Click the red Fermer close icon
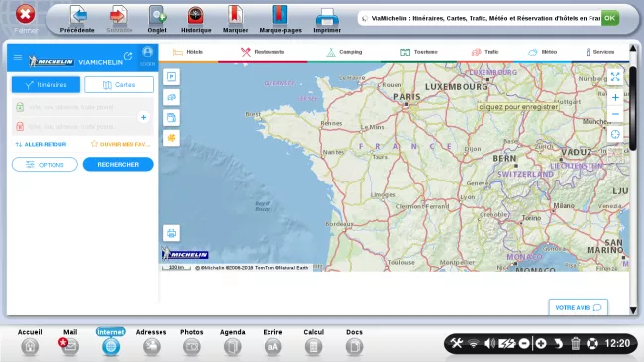The image size is (644, 362). click(25, 15)
